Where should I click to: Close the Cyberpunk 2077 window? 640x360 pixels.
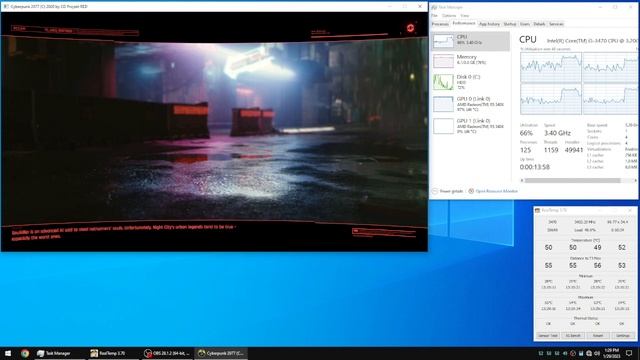(x=420, y=7)
